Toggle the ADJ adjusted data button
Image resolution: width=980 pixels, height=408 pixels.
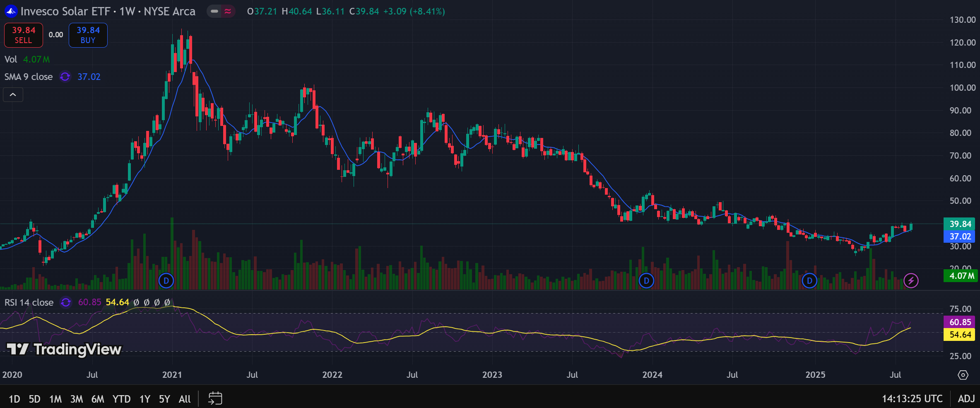pyautogui.click(x=966, y=399)
